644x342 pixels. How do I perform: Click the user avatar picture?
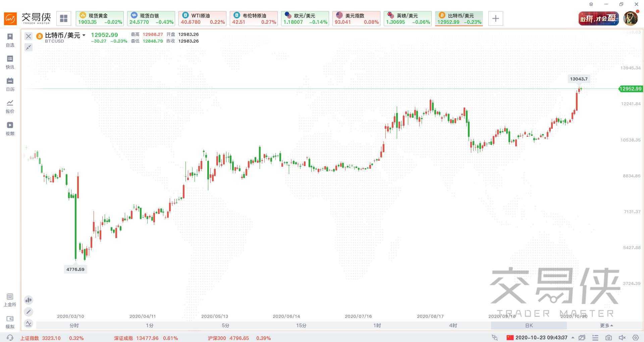point(631,18)
